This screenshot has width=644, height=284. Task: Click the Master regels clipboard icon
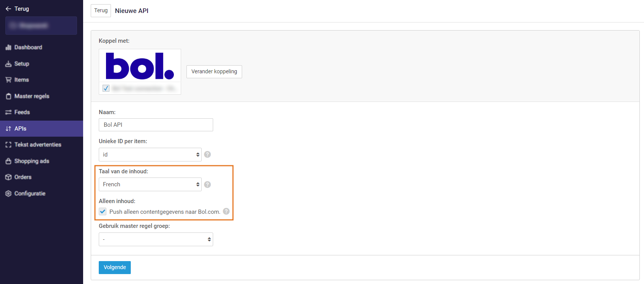coord(8,96)
